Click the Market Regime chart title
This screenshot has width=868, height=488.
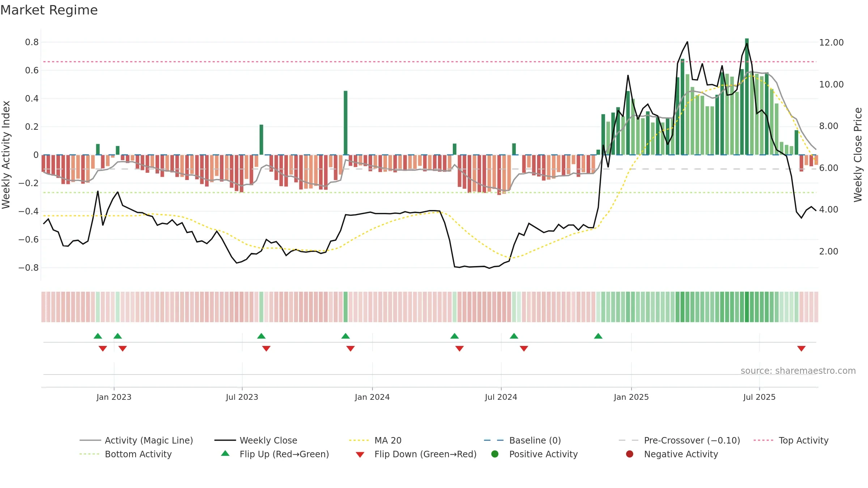pos(49,10)
